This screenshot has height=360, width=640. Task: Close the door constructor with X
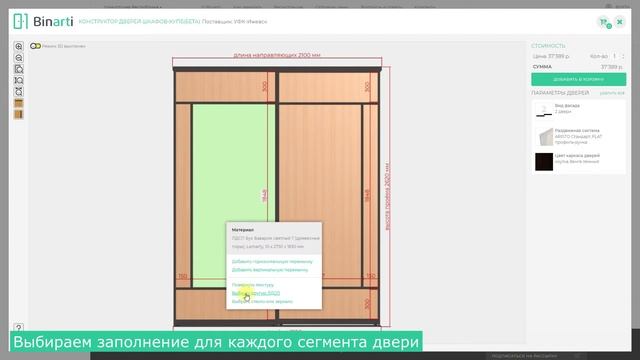pyautogui.click(x=620, y=22)
